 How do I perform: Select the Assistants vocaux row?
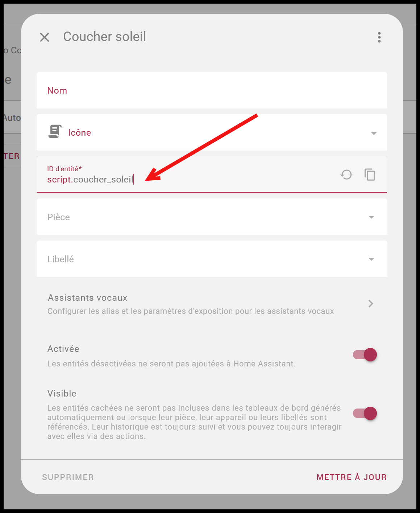pyautogui.click(x=212, y=304)
